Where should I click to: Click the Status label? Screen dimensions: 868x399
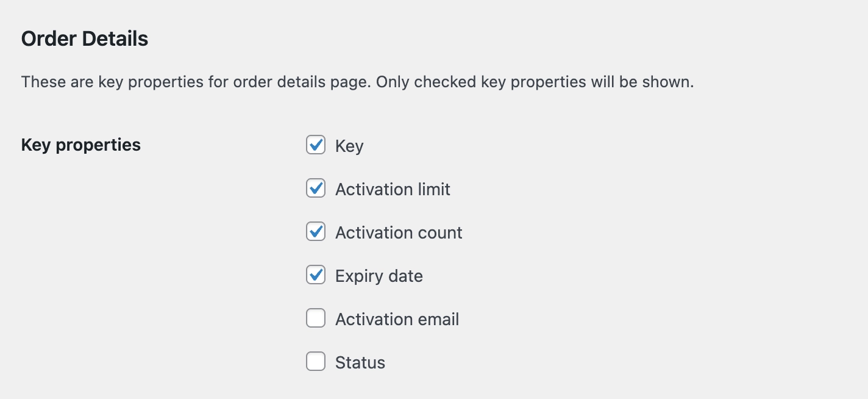(x=360, y=362)
